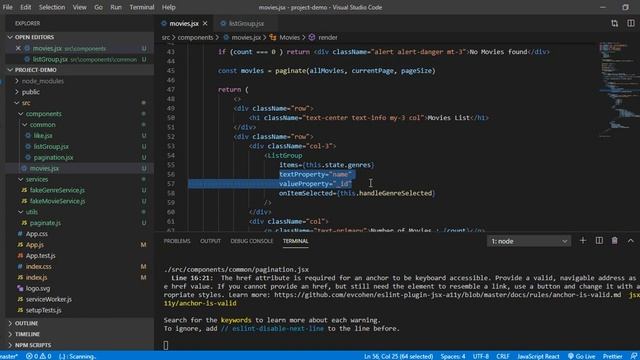Open App.js file

[x=80, y=245]
